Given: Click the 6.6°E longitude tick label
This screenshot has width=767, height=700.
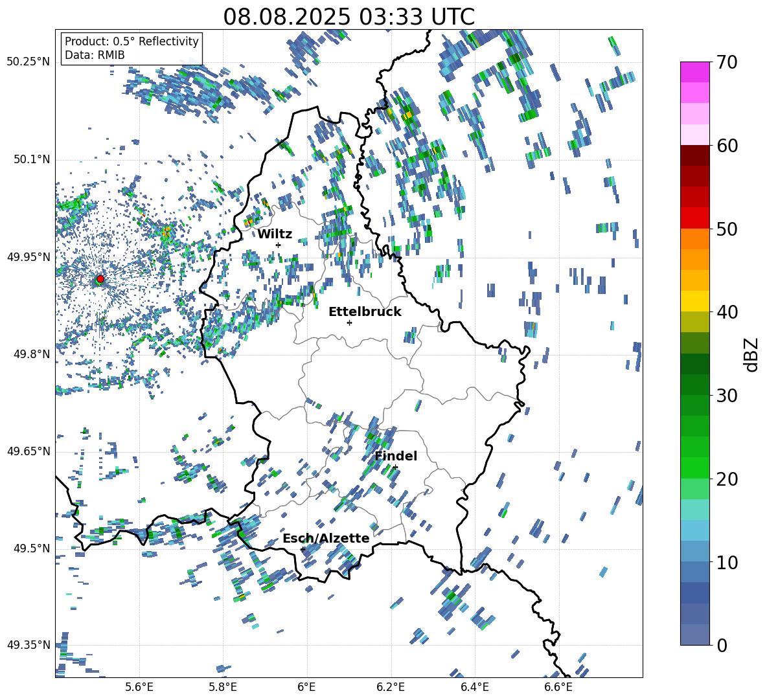Looking at the screenshot, I should pos(558,687).
